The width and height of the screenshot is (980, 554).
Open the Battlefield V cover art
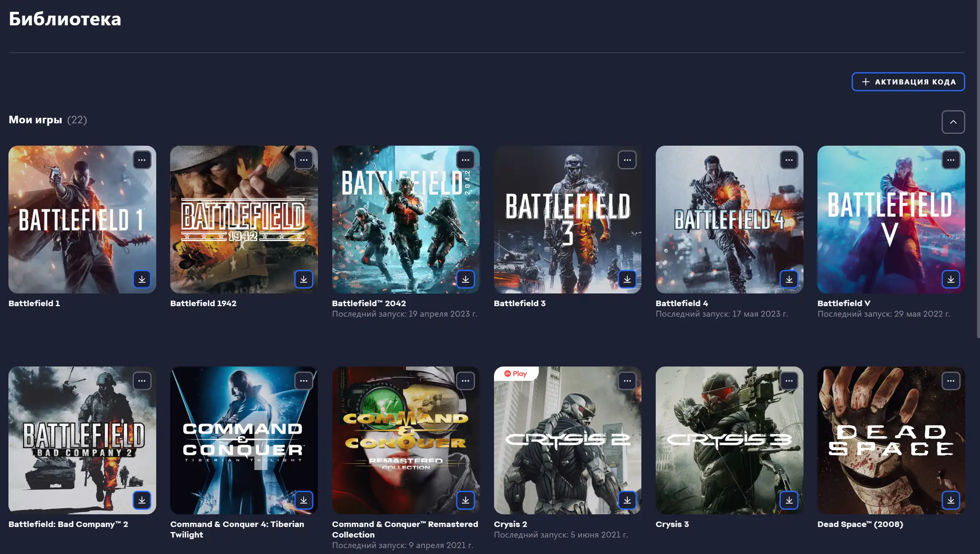click(x=891, y=219)
